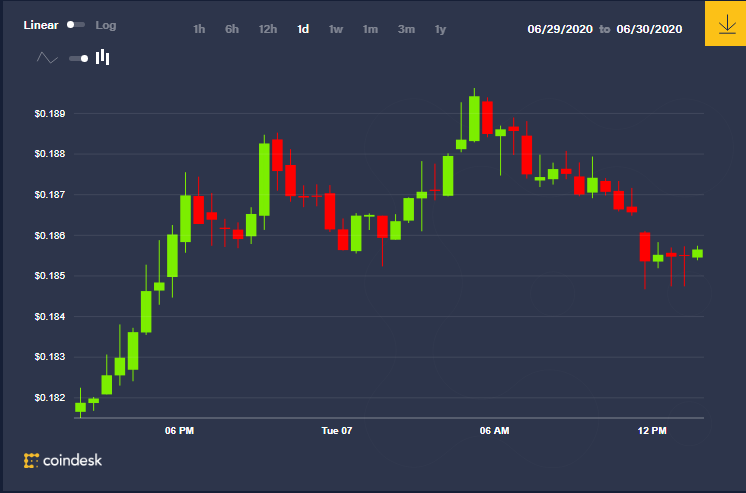
Task: Click the 06 PM time axis label
Action: click(x=179, y=431)
